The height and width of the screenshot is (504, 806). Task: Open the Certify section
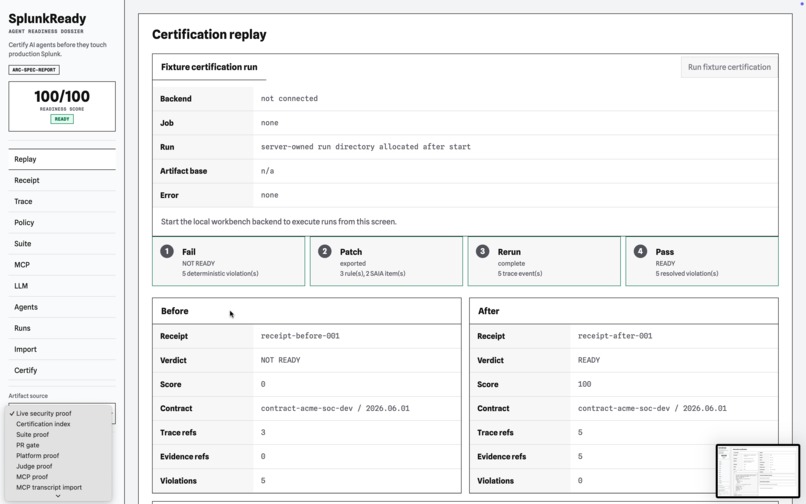[62, 370]
